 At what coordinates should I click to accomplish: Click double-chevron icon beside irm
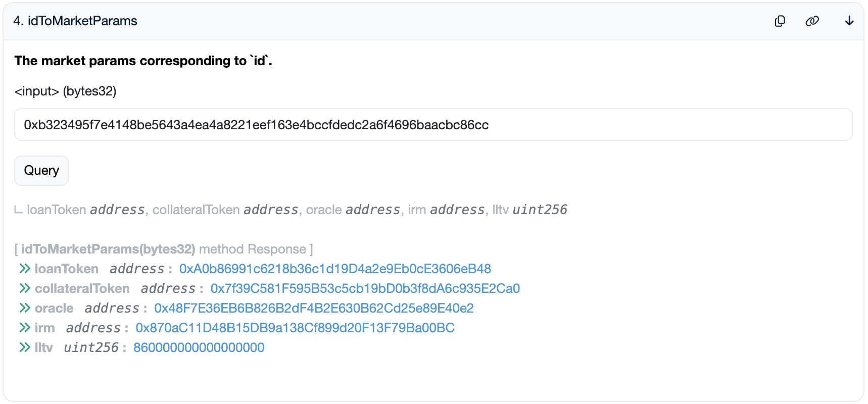25,328
